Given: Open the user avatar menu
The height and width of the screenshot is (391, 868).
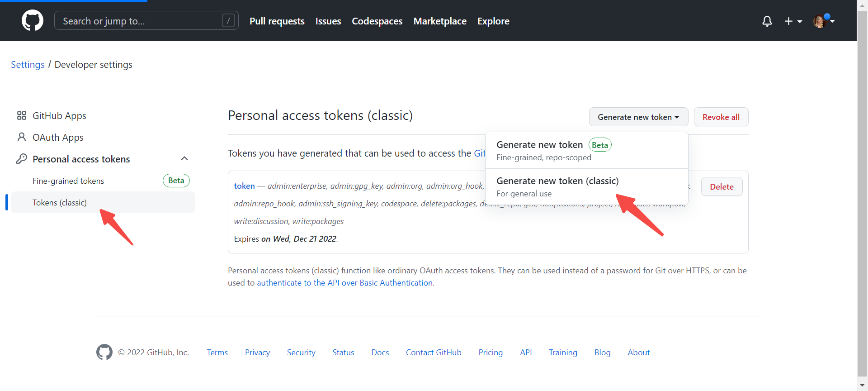Looking at the screenshot, I should click(x=824, y=21).
